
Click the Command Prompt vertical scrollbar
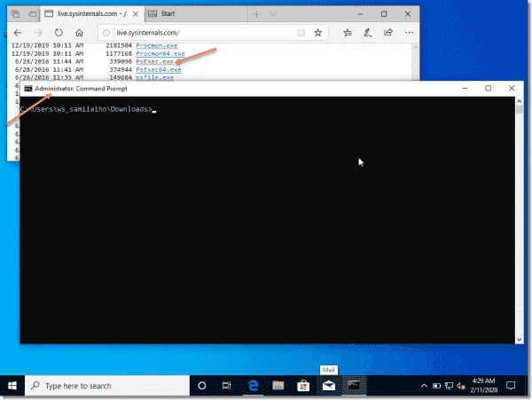pyautogui.click(x=520, y=222)
